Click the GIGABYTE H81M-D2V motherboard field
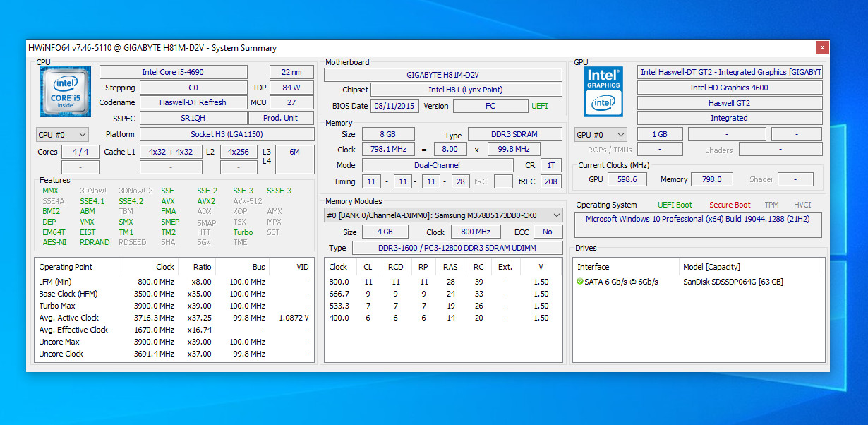The height and width of the screenshot is (425, 868). tap(442, 75)
